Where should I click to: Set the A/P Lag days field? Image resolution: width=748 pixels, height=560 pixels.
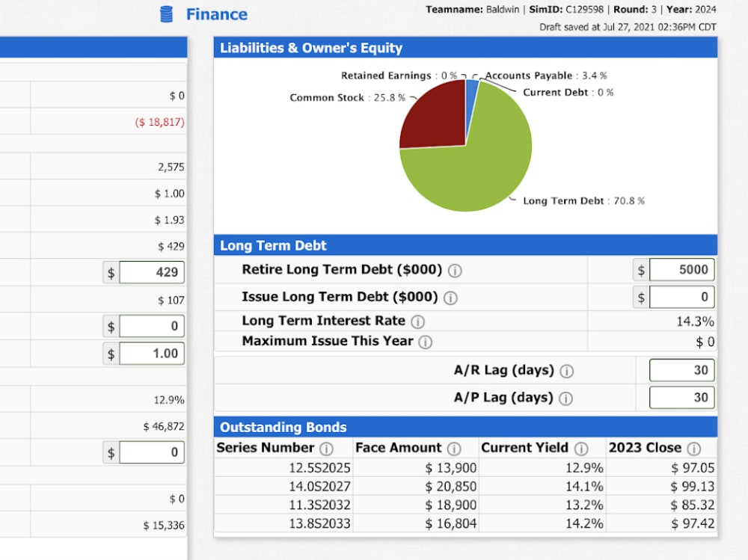[x=681, y=397]
